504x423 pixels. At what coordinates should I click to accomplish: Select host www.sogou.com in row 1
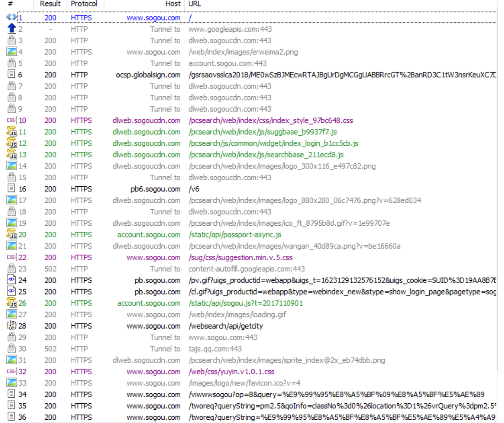tap(154, 18)
